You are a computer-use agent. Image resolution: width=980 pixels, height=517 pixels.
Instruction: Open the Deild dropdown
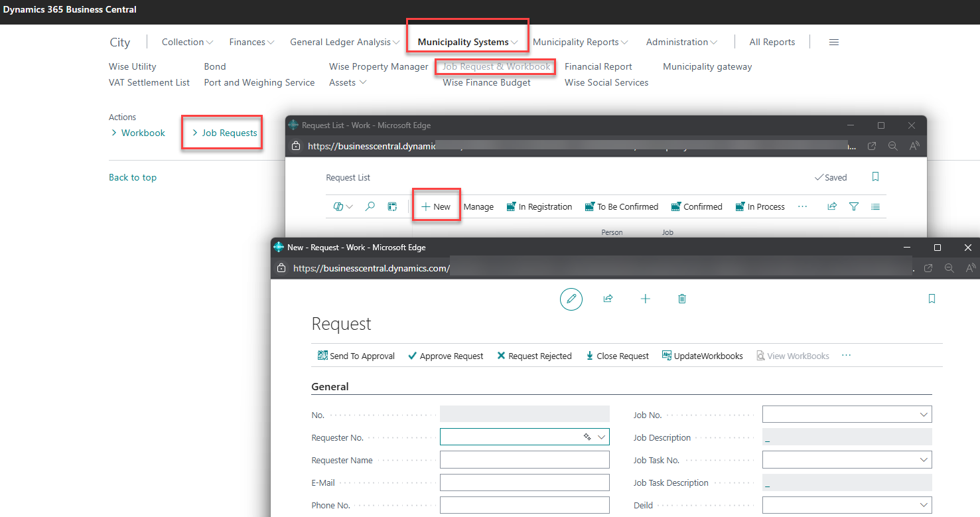click(923, 505)
